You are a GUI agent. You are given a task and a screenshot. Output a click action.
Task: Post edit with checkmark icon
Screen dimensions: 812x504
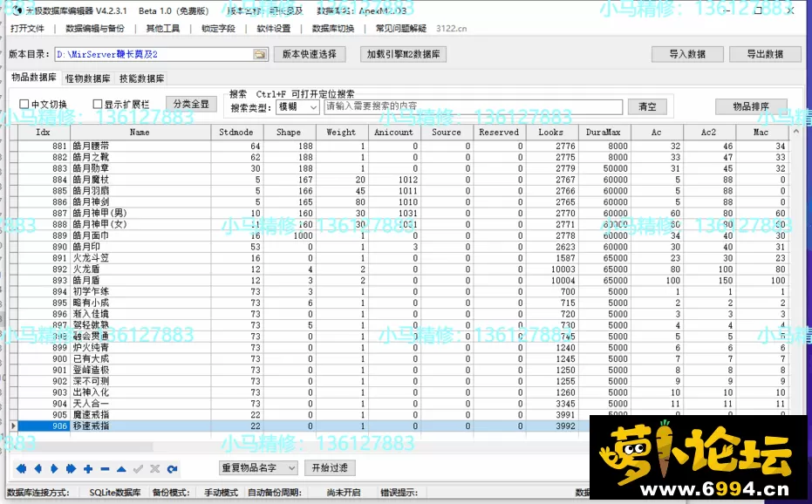pos(138,469)
